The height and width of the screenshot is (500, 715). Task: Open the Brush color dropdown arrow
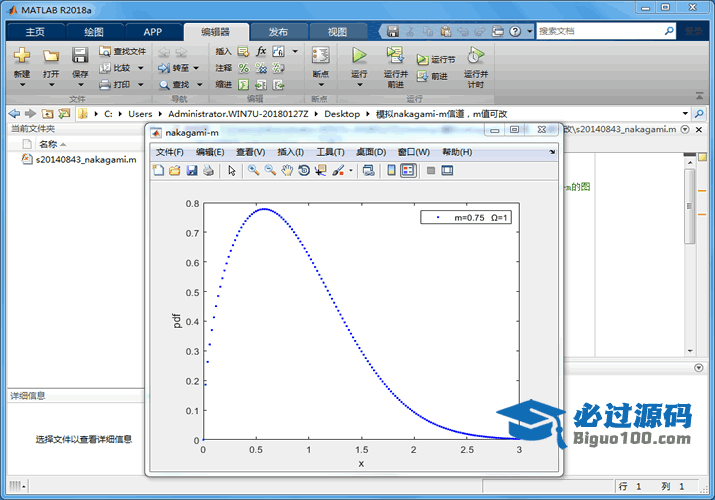(351, 170)
